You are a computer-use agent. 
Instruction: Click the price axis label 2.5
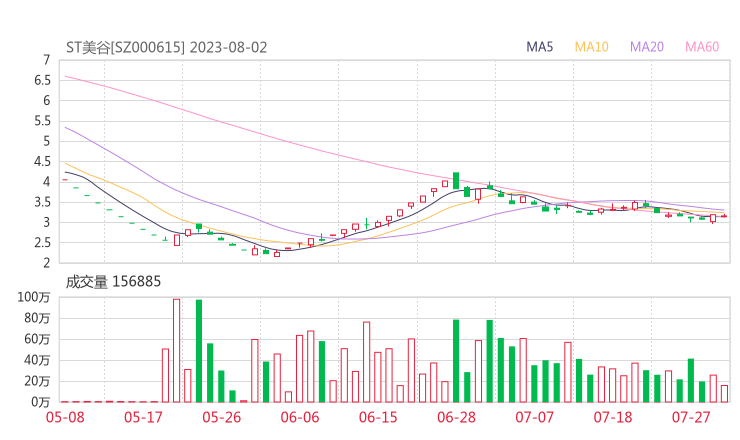pos(42,243)
